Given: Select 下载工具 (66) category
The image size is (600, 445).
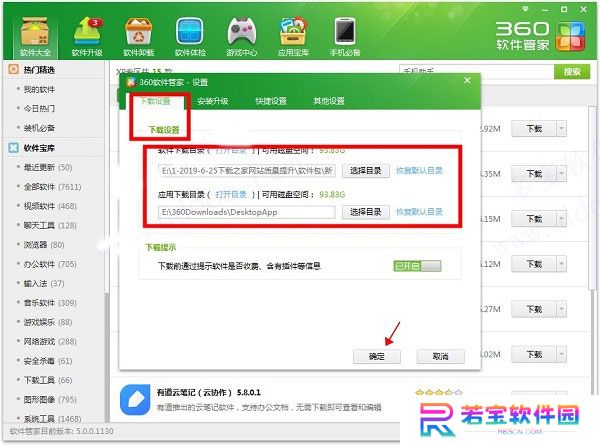Looking at the screenshot, I should [48, 380].
